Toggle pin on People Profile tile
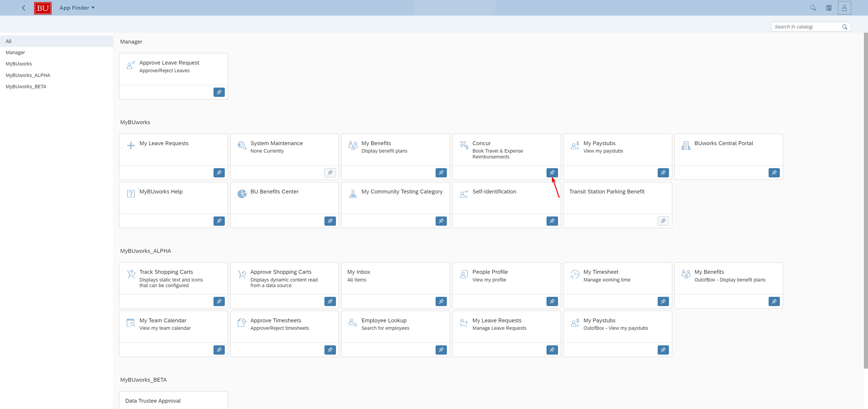Image resolution: width=868 pixels, height=409 pixels. tap(552, 302)
